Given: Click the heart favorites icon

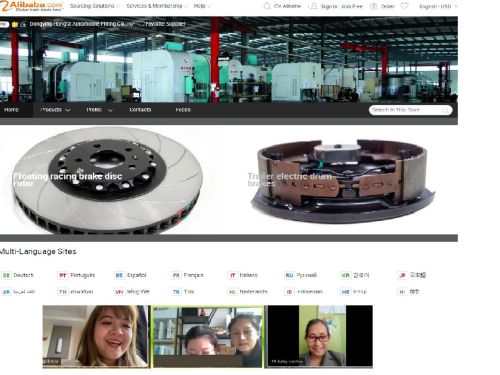Looking at the screenshot, I should click(x=404, y=6).
